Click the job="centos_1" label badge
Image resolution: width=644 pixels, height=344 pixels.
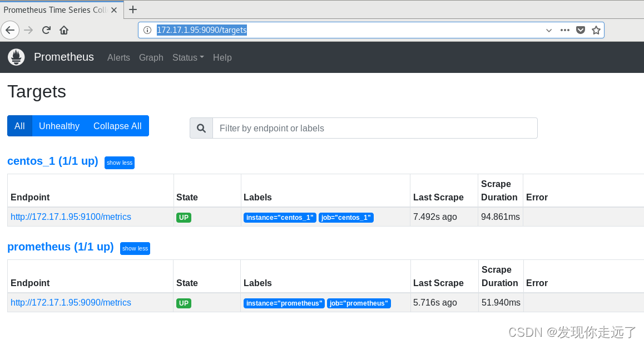[346, 218]
